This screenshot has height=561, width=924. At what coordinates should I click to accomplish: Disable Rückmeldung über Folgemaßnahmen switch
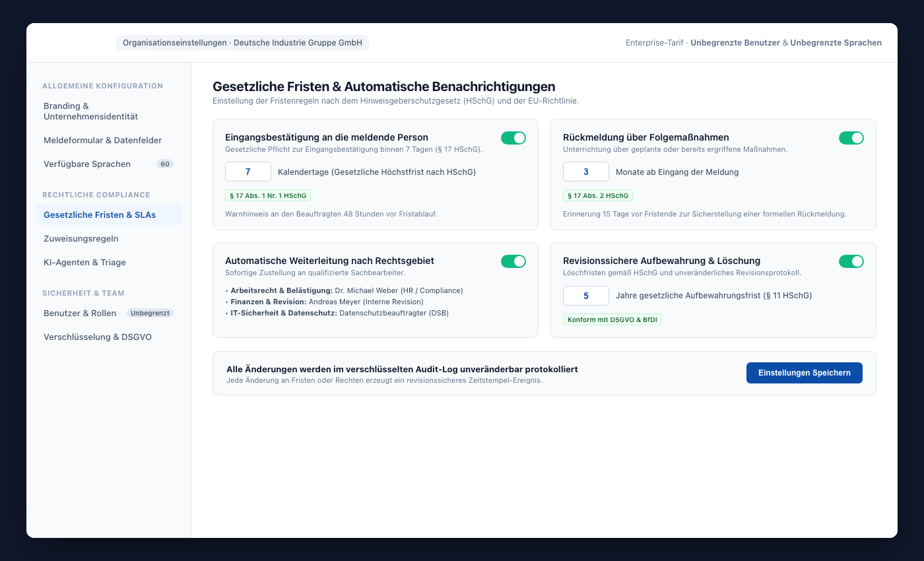coord(851,138)
